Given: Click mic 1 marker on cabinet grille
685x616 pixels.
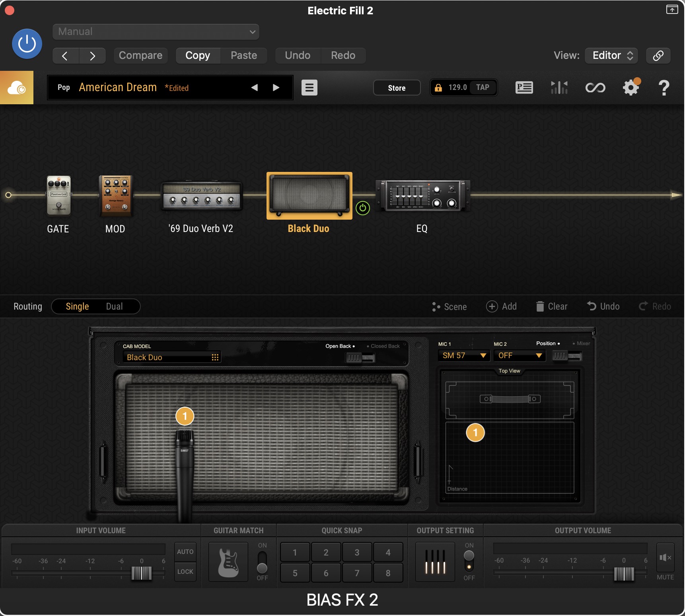Looking at the screenshot, I should tap(185, 416).
